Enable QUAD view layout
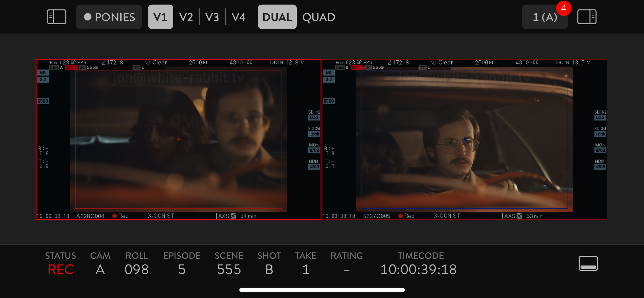This screenshot has width=644, height=298. pos(318,17)
